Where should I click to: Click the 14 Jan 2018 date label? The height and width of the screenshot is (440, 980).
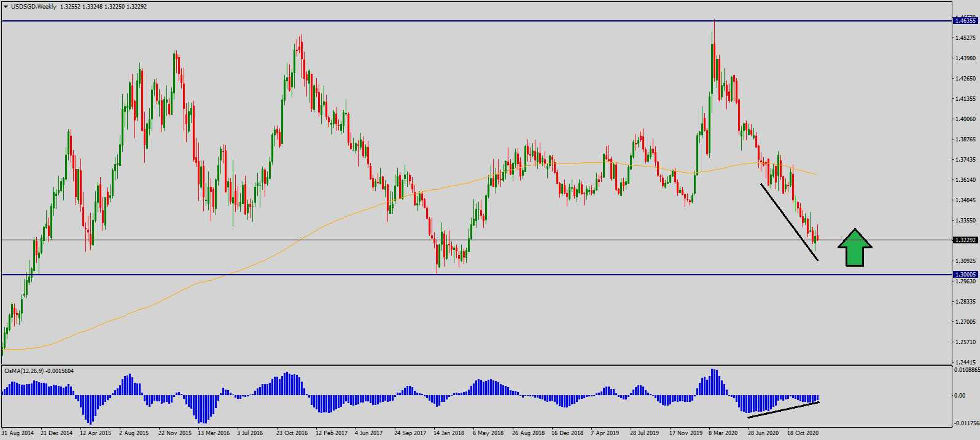point(449,433)
